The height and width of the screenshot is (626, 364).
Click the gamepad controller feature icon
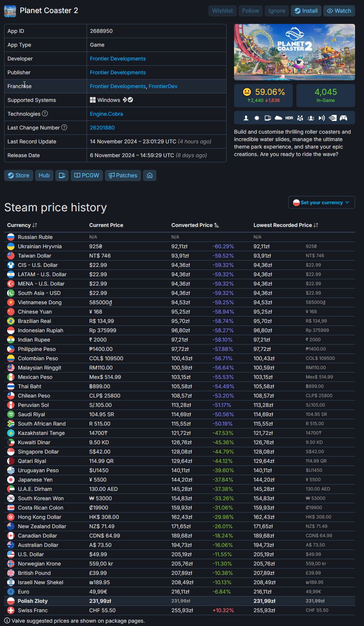[x=343, y=118]
